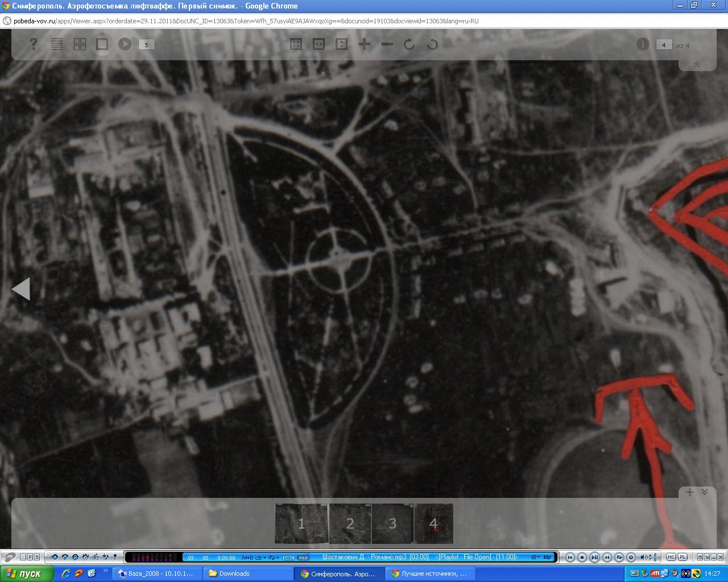The image size is (728, 582).
Task: Rotate image clockwise
Action: pos(409,44)
